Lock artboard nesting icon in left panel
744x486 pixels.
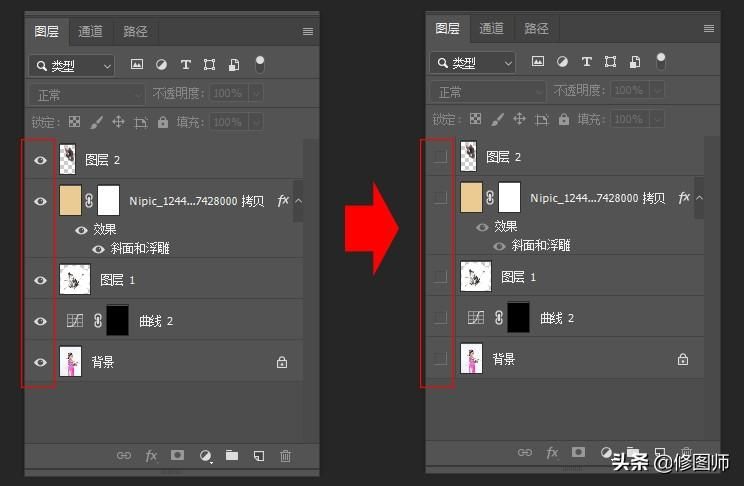pyautogui.click(x=140, y=123)
